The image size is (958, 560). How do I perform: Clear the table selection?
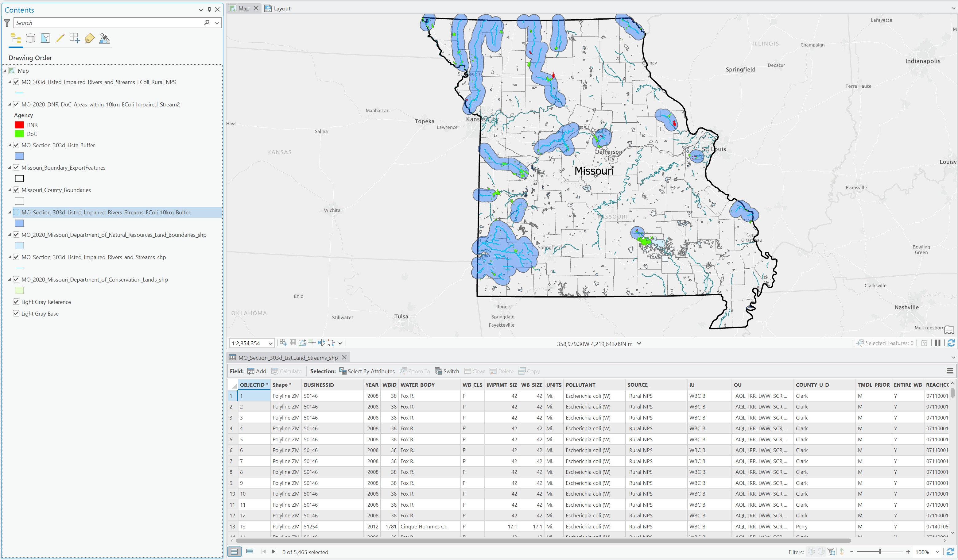point(475,371)
